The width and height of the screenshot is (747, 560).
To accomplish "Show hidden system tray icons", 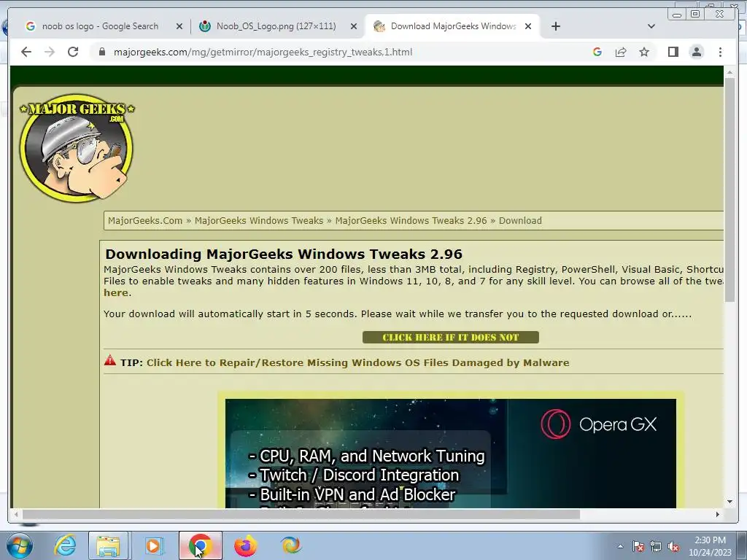I will coord(620,546).
